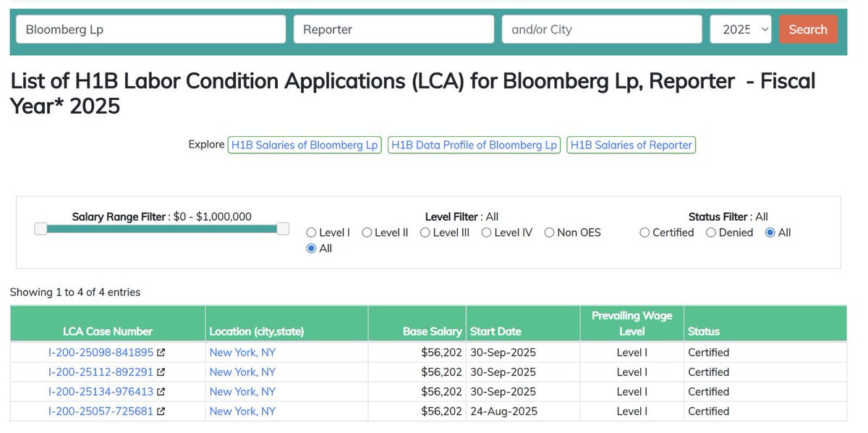Click Showing 1 to 4 of 4 entries text
Viewport: 868px width, 433px height.
tap(75, 293)
